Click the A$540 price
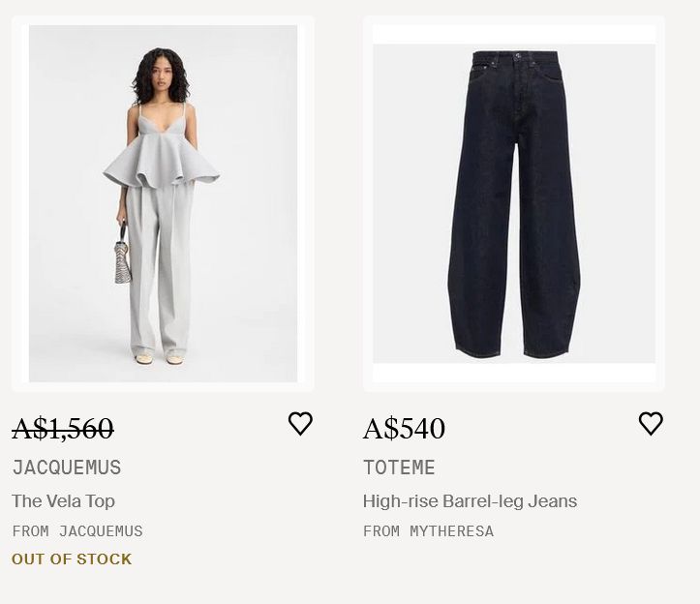 click(x=404, y=428)
